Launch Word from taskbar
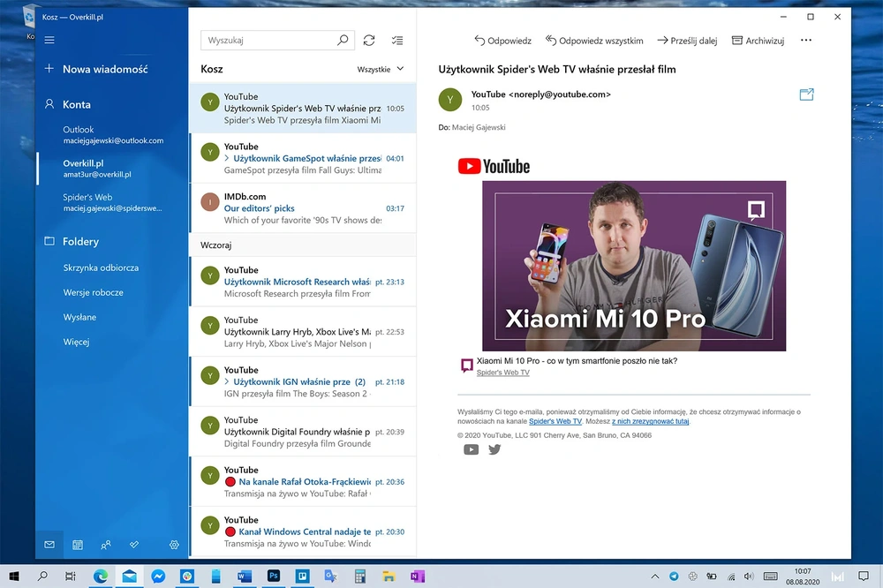The image size is (883, 588). [245, 577]
